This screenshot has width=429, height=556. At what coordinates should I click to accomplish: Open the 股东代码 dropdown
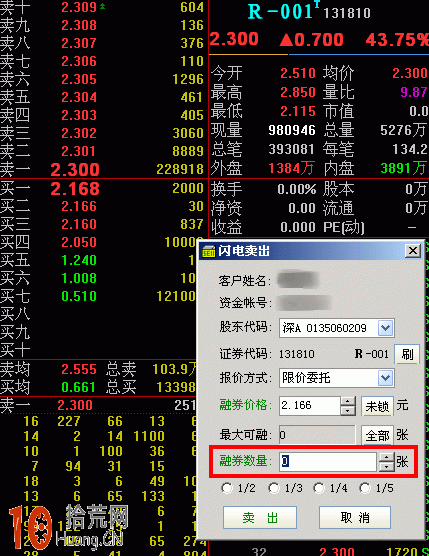click(x=385, y=328)
